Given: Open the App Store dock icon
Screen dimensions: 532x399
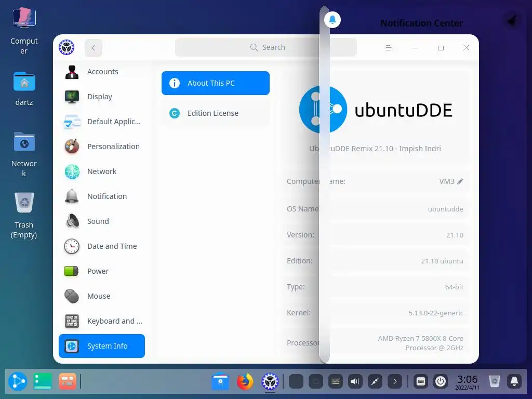Looking at the screenshot, I should click(x=220, y=381).
